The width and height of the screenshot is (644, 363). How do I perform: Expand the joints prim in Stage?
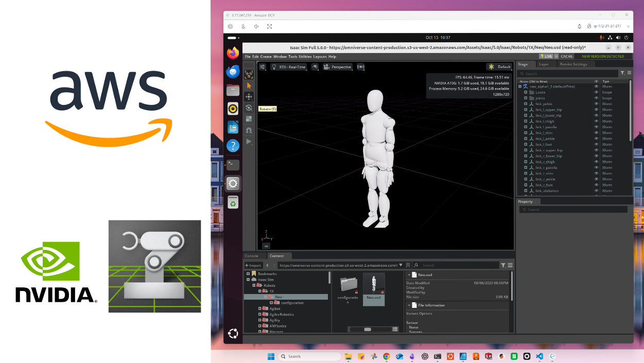tap(526, 98)
